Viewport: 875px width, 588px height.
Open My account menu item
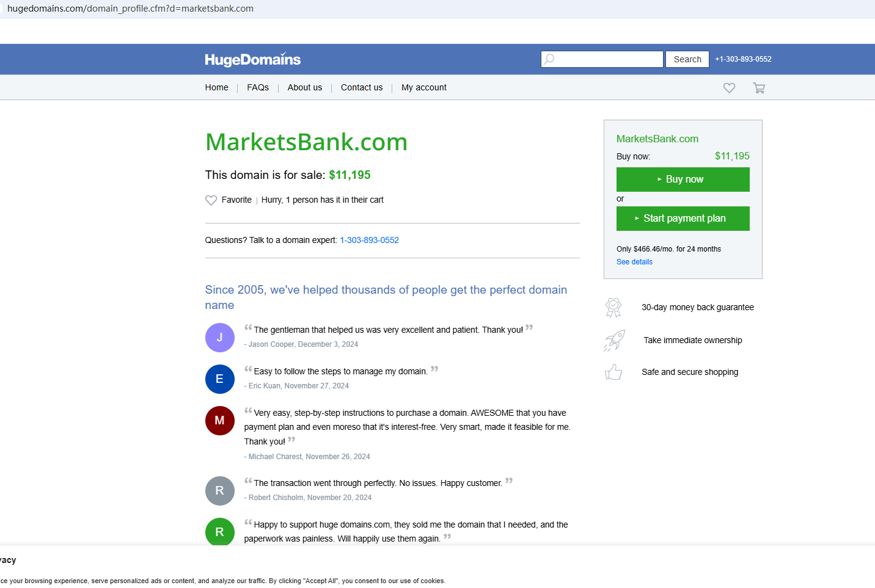click(424, 87)
